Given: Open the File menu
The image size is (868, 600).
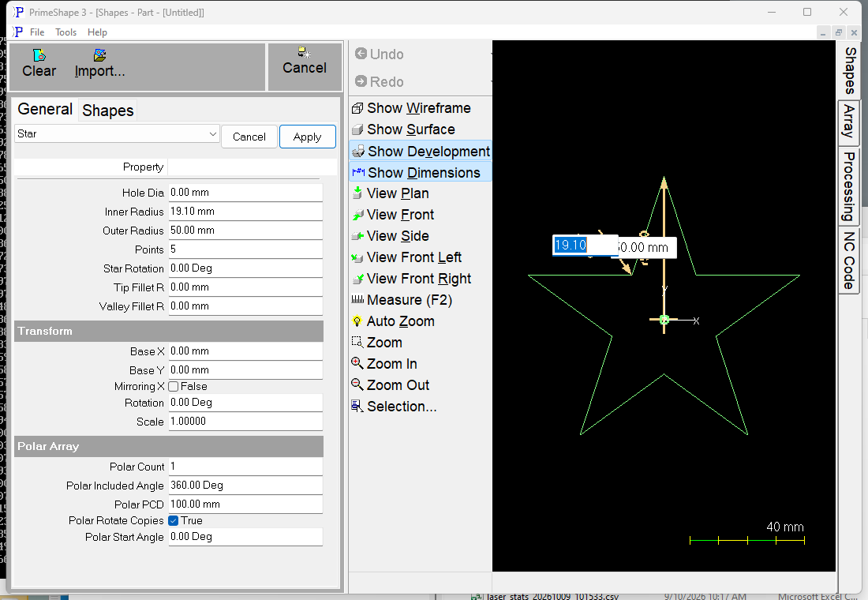Looking at the screenshot, I should pyautogui.click(x=37, y=32).
